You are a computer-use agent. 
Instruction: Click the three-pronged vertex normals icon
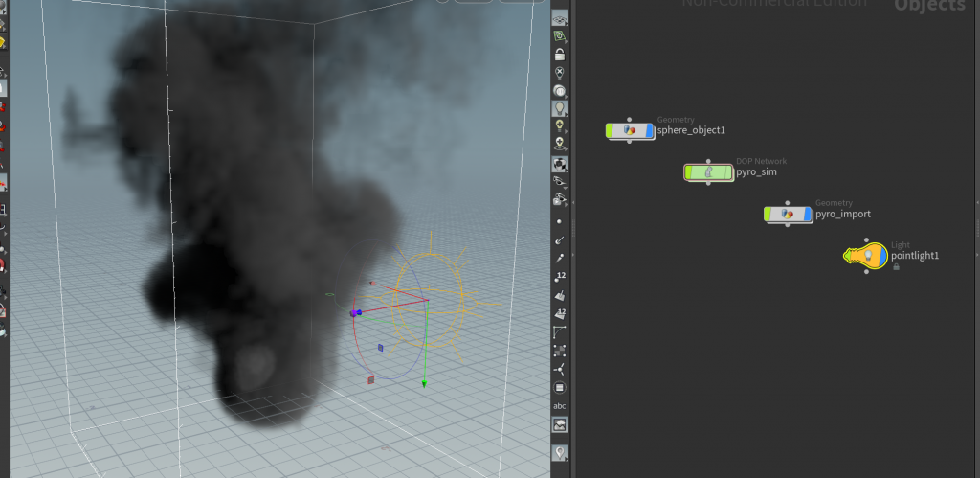pos(559,369)
